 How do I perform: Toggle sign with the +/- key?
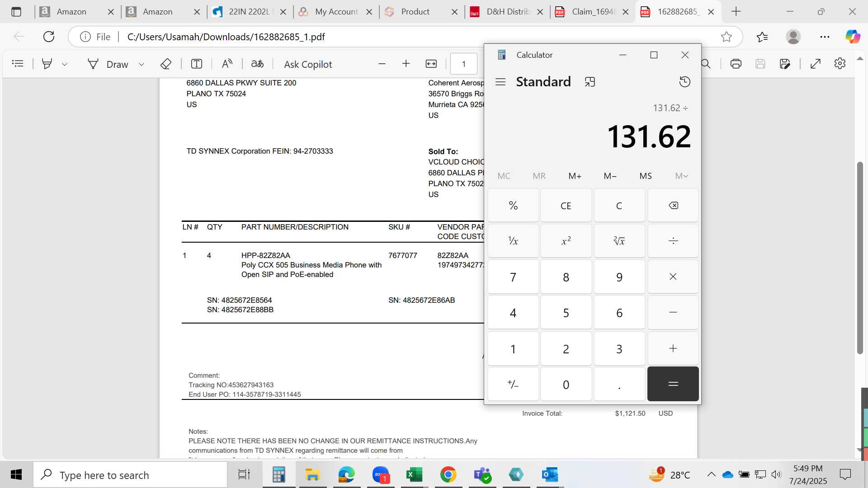tap(513, 385)
